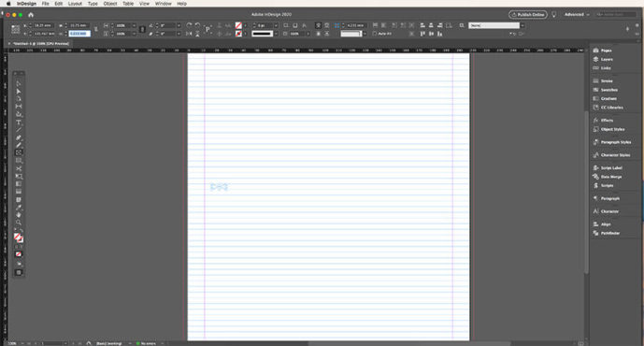Click the stroke swatch in control bar
This screenshot has width=644, height=346.
coord(238,34)
